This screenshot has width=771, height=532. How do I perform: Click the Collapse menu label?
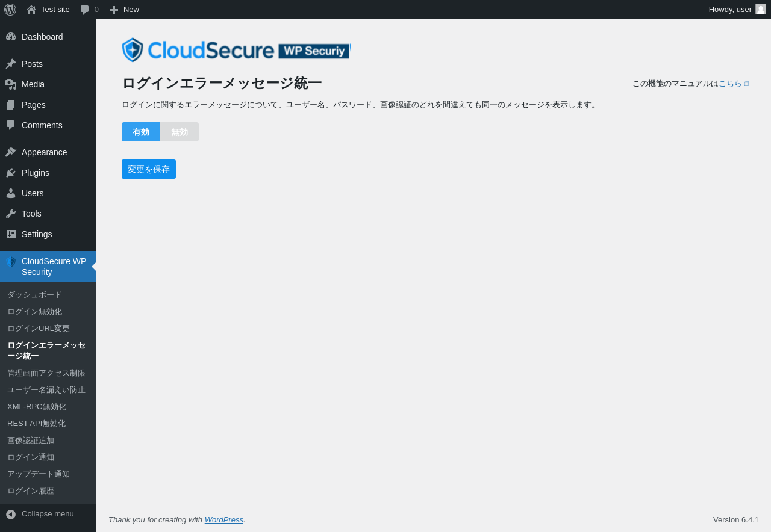[x=48, y=514]
